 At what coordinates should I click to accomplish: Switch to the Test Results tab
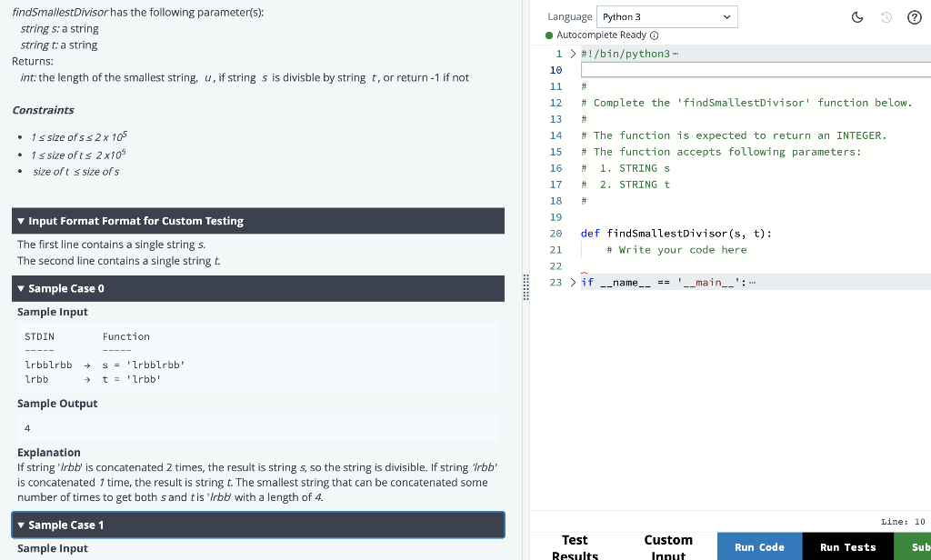click(x=575, y=545)
